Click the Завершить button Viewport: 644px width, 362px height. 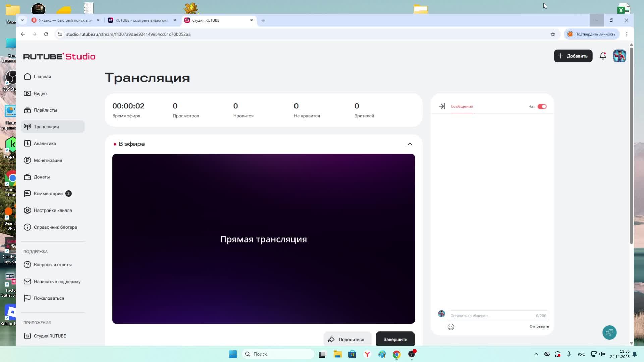[395, 339]
